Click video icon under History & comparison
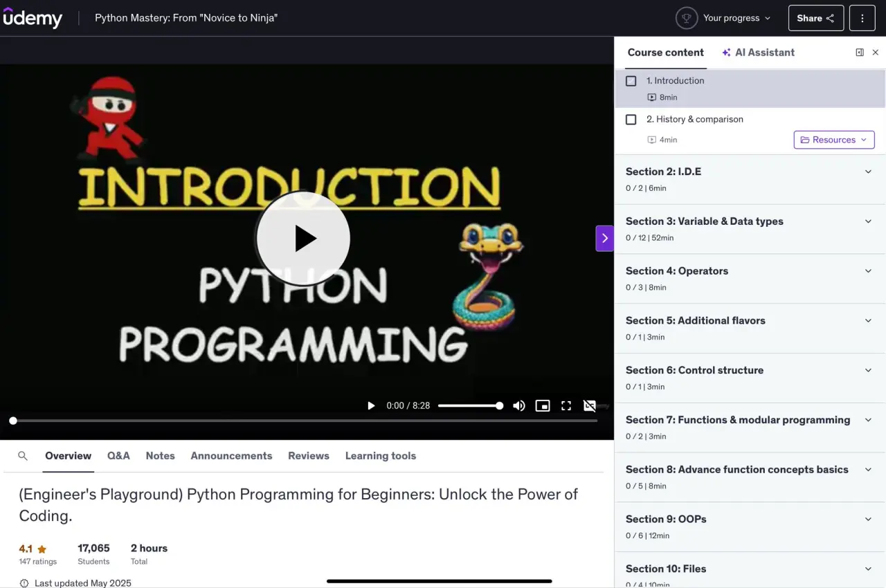886x588 pixels. tap(651, 140)
